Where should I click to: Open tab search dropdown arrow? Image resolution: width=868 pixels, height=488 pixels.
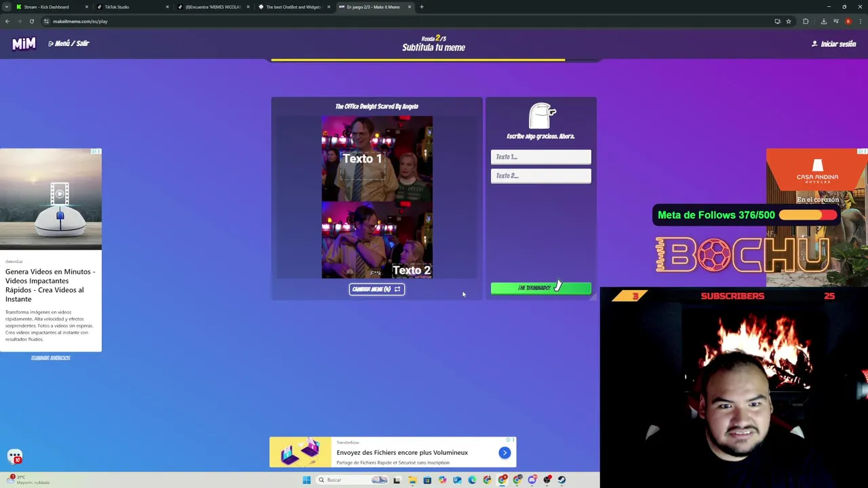click(x=6, y=7)
